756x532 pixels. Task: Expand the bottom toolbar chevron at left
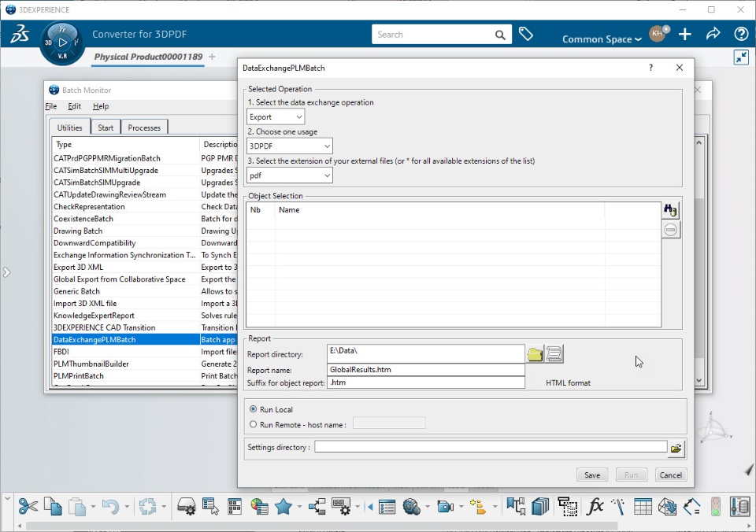pos(7,499)
